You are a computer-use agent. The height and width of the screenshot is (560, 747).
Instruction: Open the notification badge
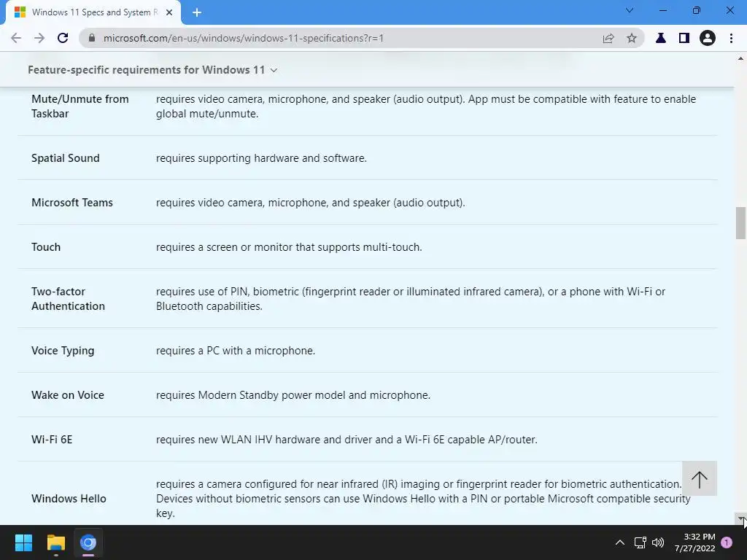[727, 542]
